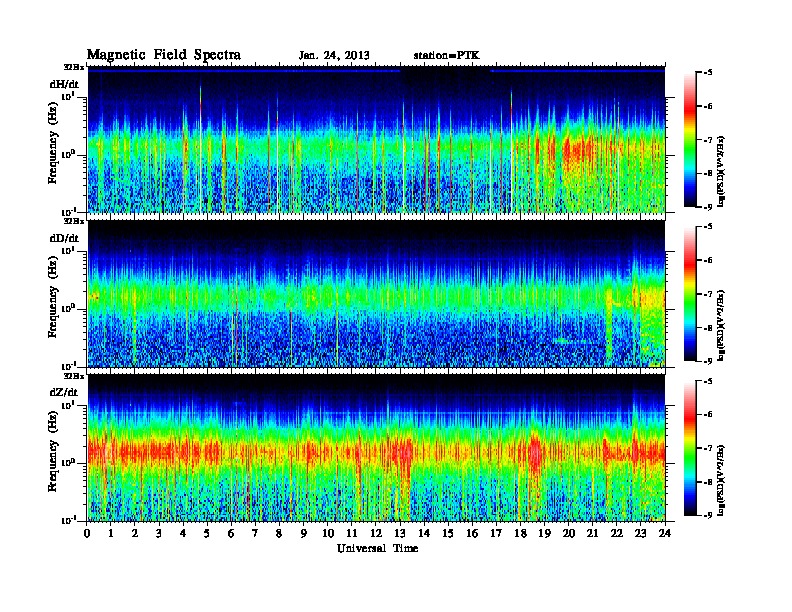Click the "-9" tick of dZ/dt color scale

click(708, 515)
